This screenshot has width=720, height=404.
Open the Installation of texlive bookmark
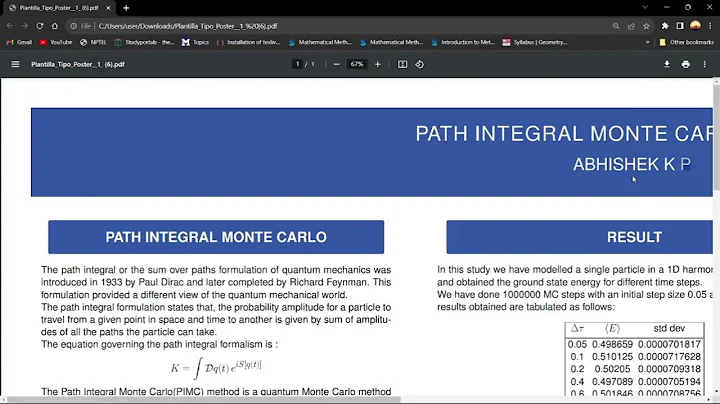[248, 42]
